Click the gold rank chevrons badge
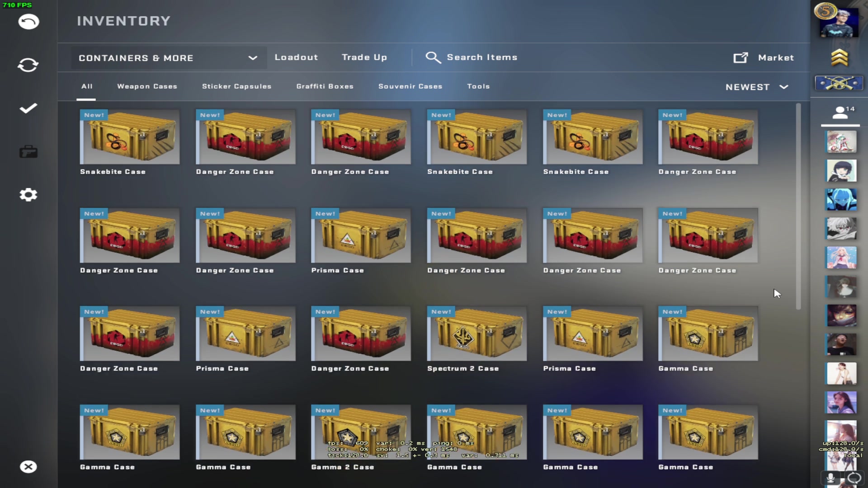 840,57
